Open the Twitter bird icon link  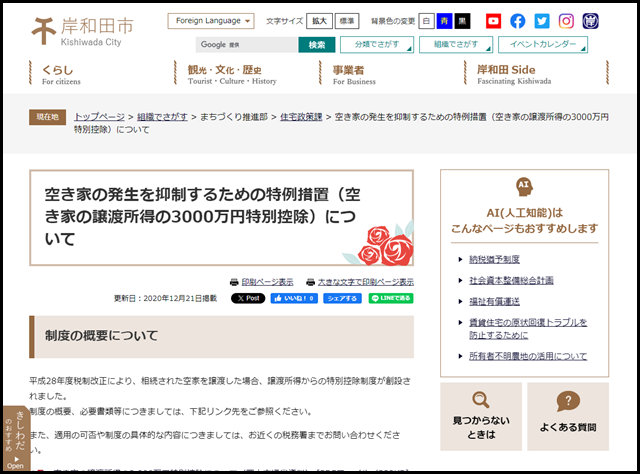coord(542,21)
